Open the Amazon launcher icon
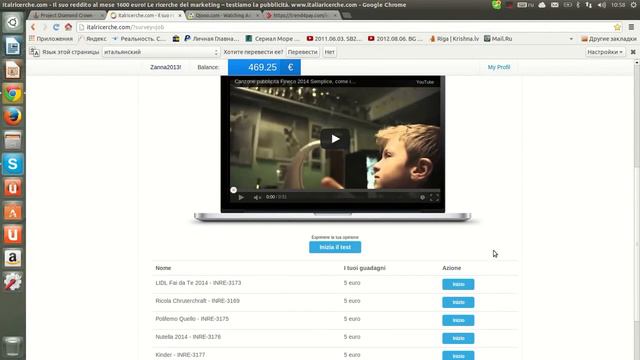The width and height of the screenshot is (640, 360). click(x=13, y=258)
